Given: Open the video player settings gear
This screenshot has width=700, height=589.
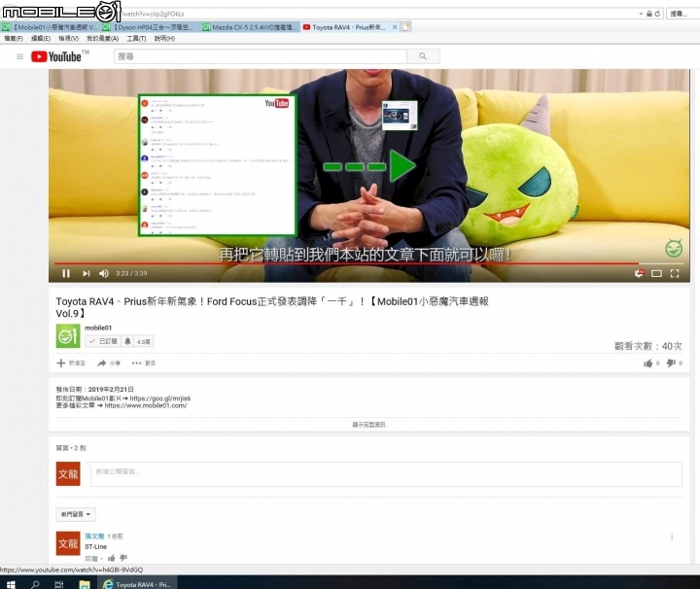Looking at the screenshot, I should 640,273.
